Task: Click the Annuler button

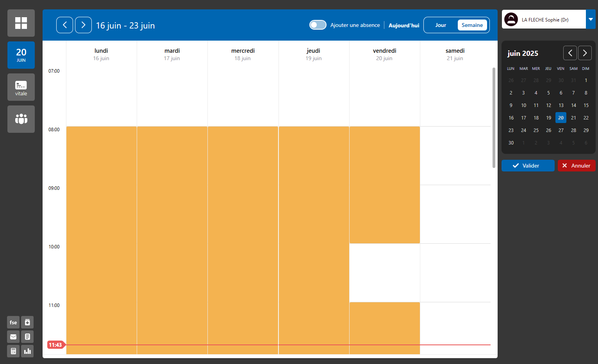Action: coord(576,166)
